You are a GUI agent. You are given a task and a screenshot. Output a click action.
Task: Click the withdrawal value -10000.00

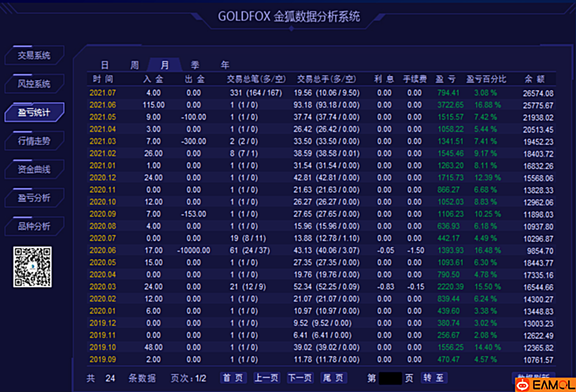click(x=193, y=250)
